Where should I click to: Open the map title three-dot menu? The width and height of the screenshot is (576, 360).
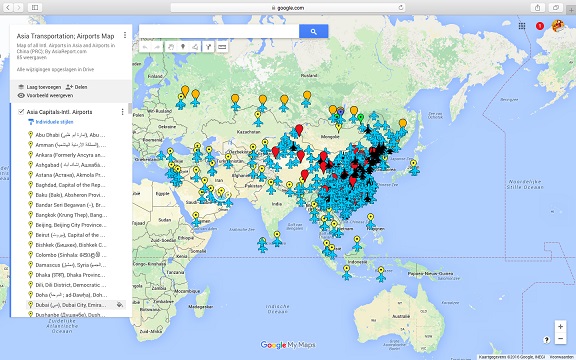(x=125, y=35)
